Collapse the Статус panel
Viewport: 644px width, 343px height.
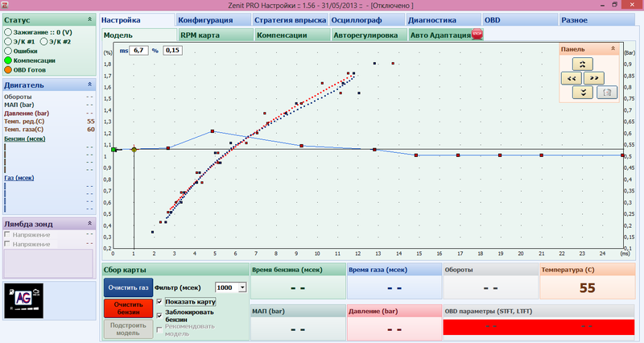click(x=89, y=19)
